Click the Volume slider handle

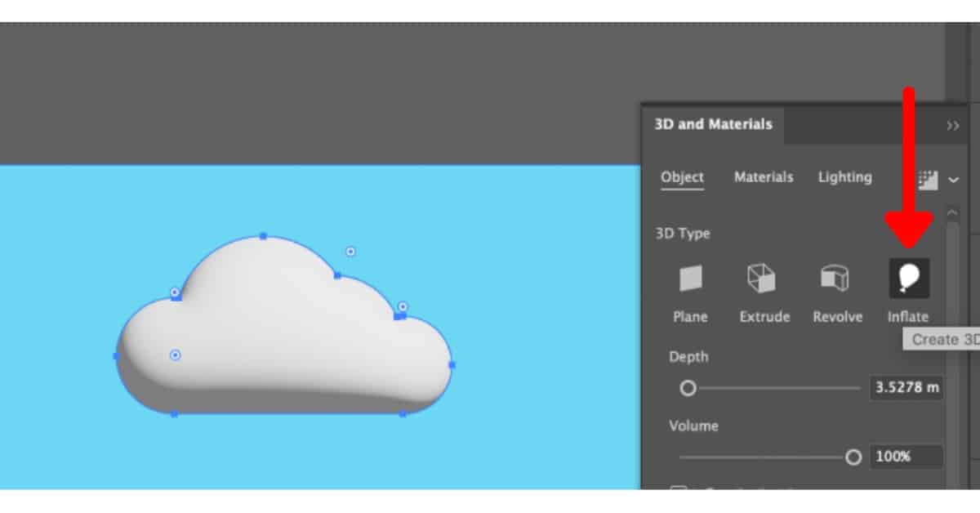point(854,457)
